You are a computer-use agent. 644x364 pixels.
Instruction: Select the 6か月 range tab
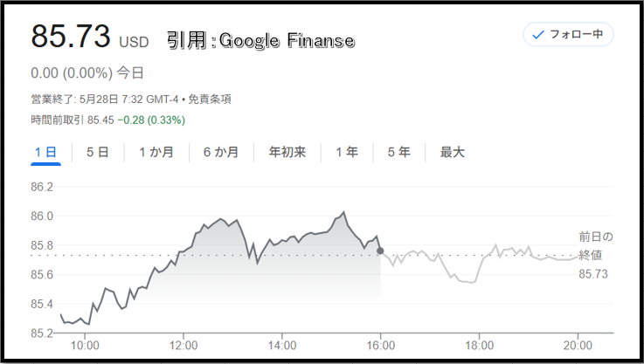[221, 152]
